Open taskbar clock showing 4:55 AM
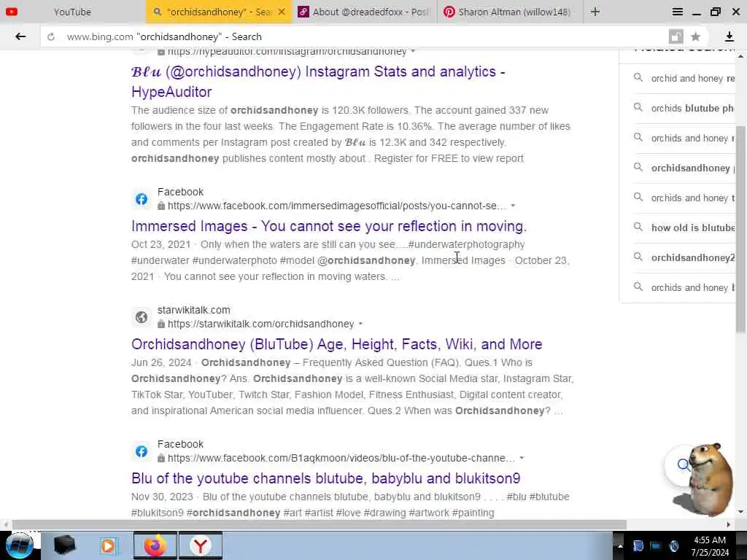 click(710, 545)
